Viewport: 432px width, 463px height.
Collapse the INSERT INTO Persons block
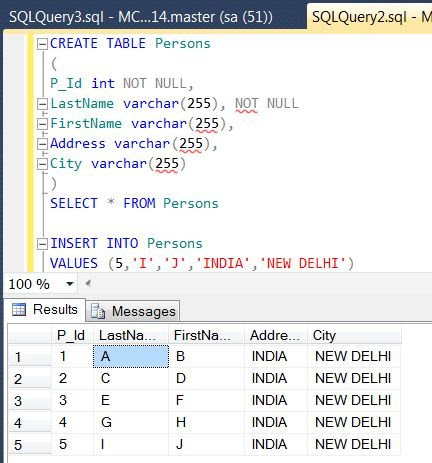tap(42, 244)
